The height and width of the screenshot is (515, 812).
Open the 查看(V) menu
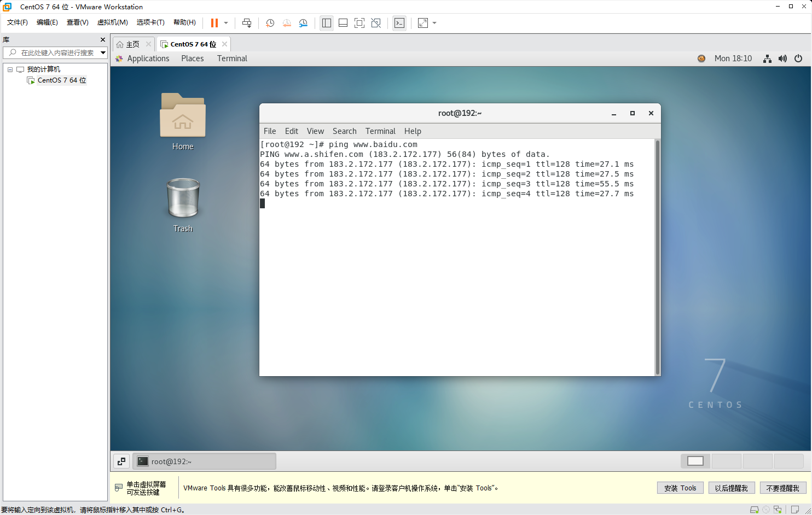[x=78, y=22]
